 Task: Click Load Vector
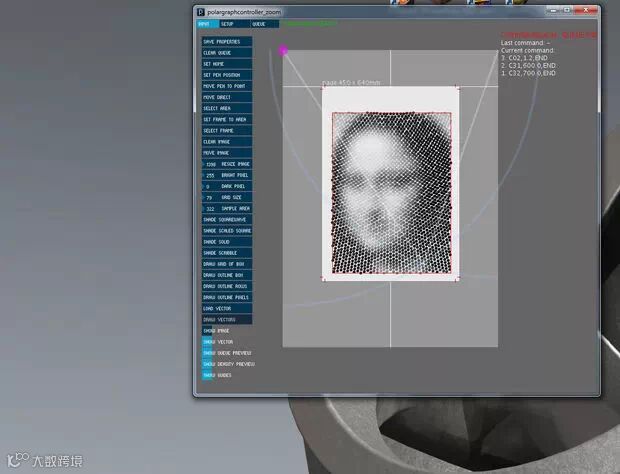227,308
